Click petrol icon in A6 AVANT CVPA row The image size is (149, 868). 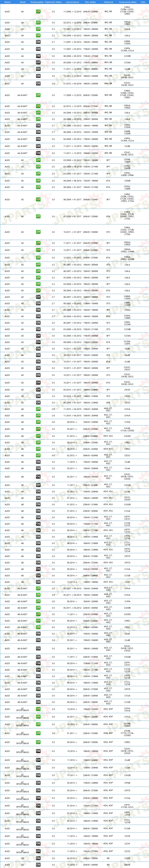(x=38, y=601)
